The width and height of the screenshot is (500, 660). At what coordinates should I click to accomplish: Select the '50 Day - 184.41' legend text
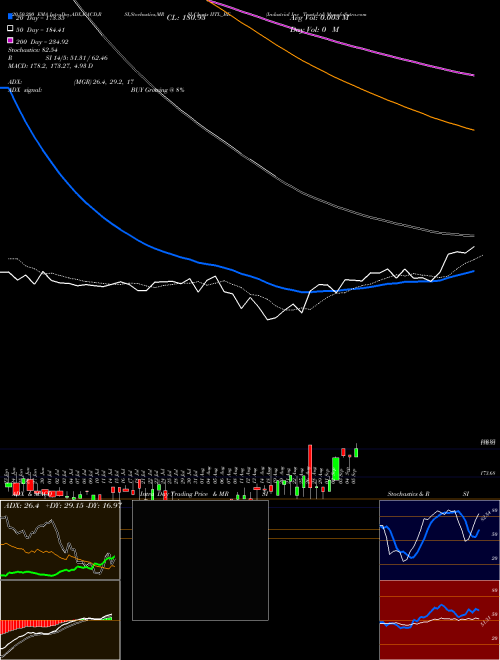click(40, 30)
